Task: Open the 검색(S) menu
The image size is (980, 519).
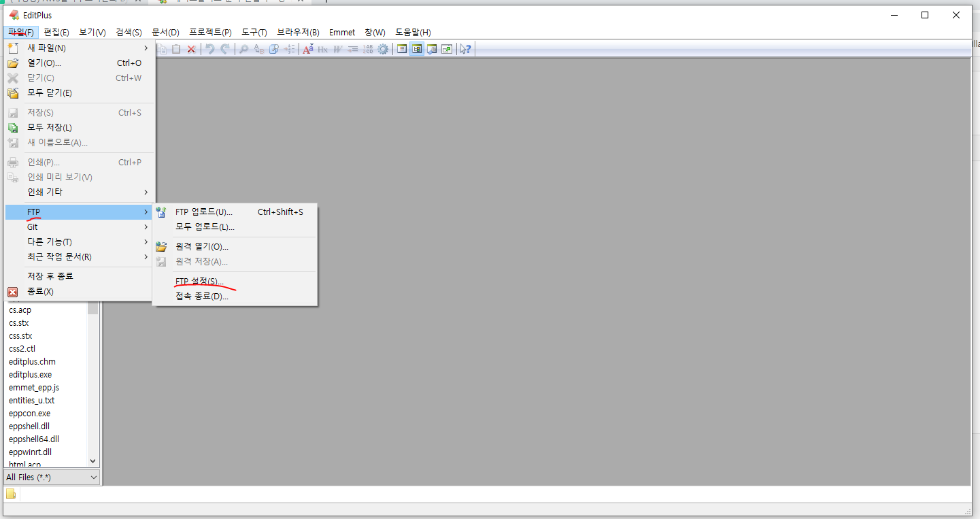Action: click(129, 32)
